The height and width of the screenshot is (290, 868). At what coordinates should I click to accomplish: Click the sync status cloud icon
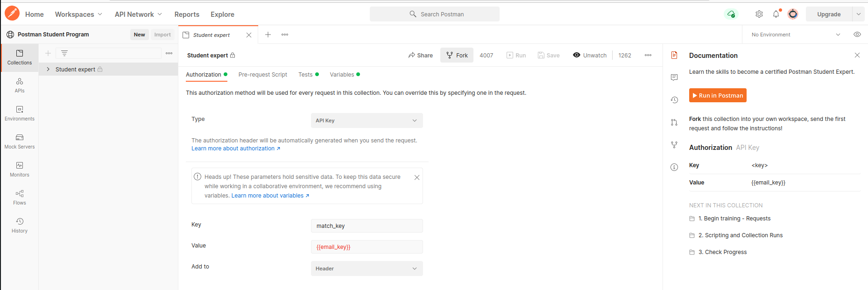(x=731, y=14)
